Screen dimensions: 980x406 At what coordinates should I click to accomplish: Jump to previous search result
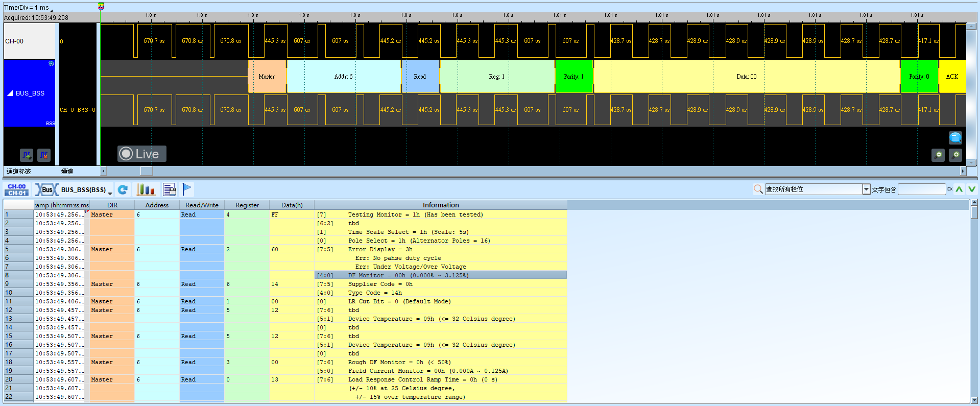(960, 189)
